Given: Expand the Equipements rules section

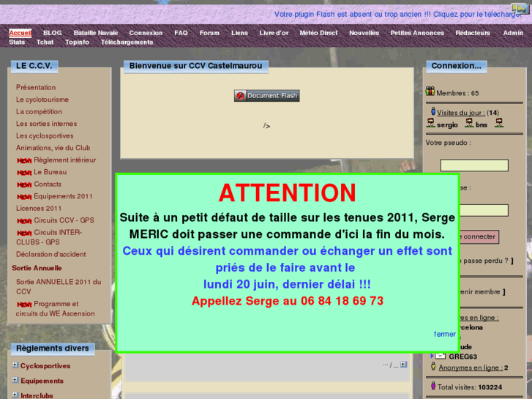Looking at the screenshot, I should 15,380.
